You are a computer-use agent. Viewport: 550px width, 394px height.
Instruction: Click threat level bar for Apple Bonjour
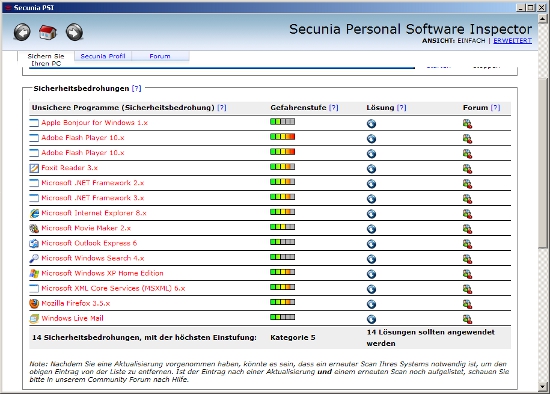(x=282, y=122)
